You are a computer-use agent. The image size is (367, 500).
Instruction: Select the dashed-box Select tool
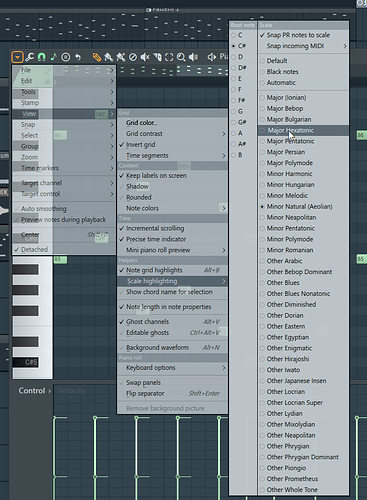[169, 57]
